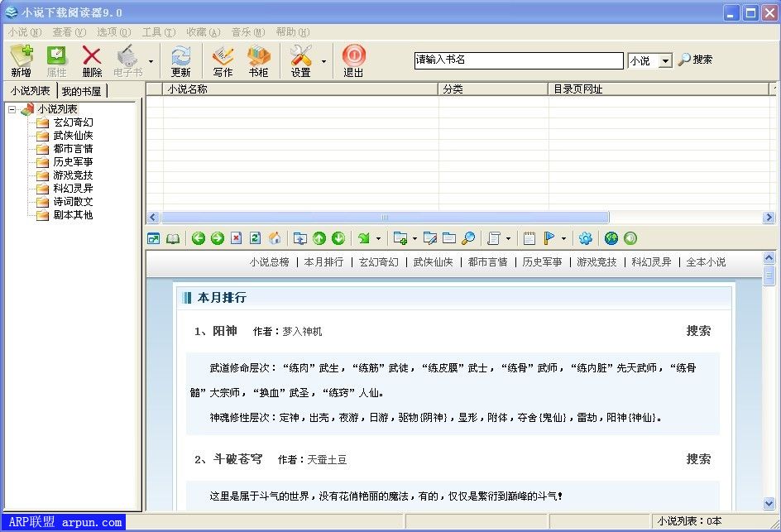Click inside the 请输入书名 search field

pyautogui.click(x=519, y=60)
